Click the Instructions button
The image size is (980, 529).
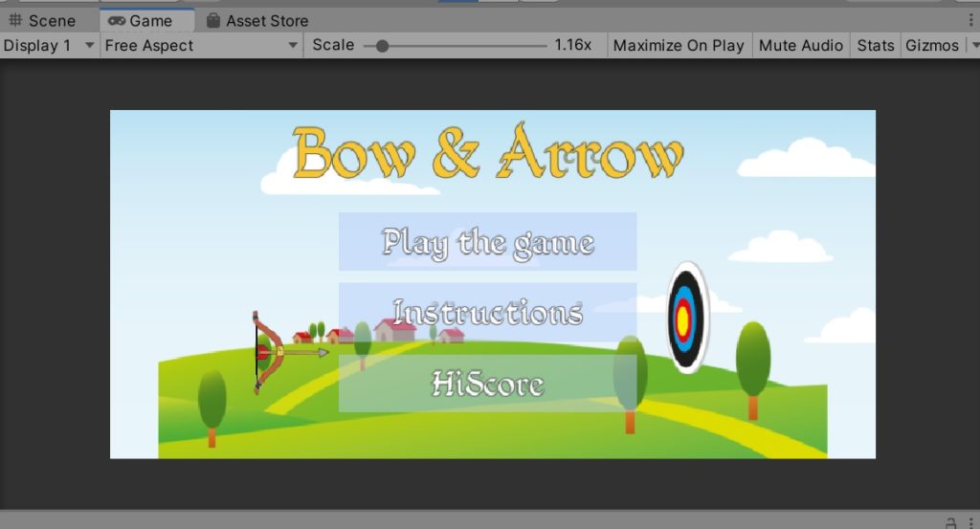point(487,312)
